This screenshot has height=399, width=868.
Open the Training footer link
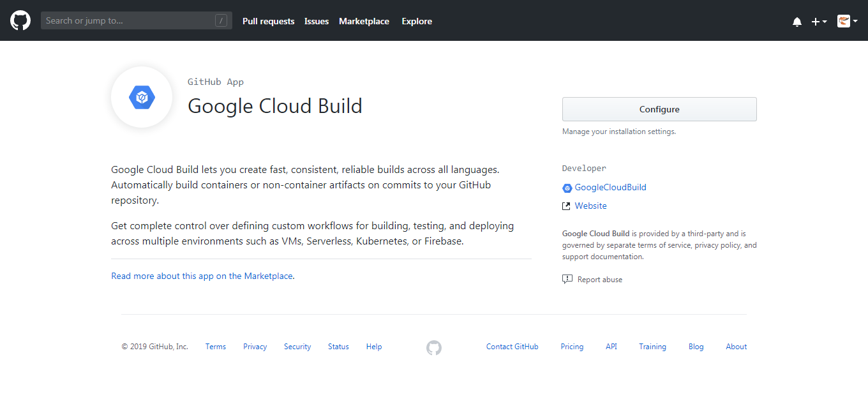(x=652, y=347)
